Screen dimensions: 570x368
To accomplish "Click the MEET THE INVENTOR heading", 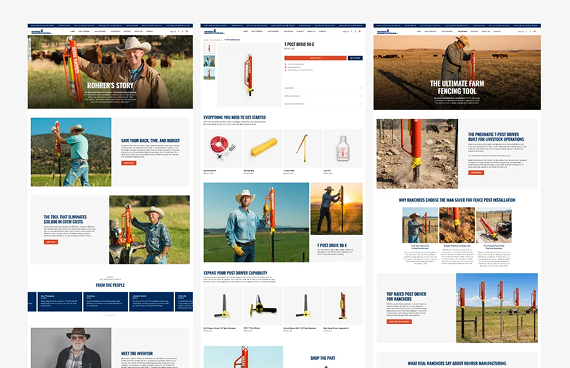I will 137,353.
